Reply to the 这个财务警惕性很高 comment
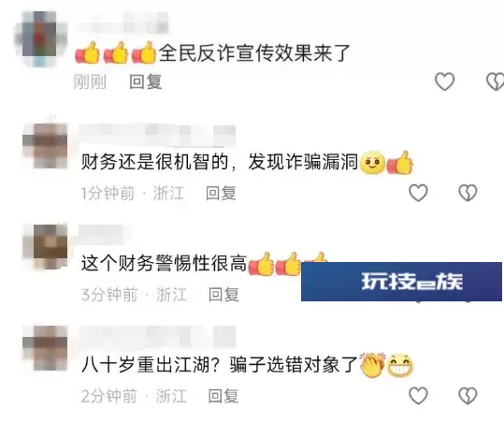 click(x=223, y=295)
